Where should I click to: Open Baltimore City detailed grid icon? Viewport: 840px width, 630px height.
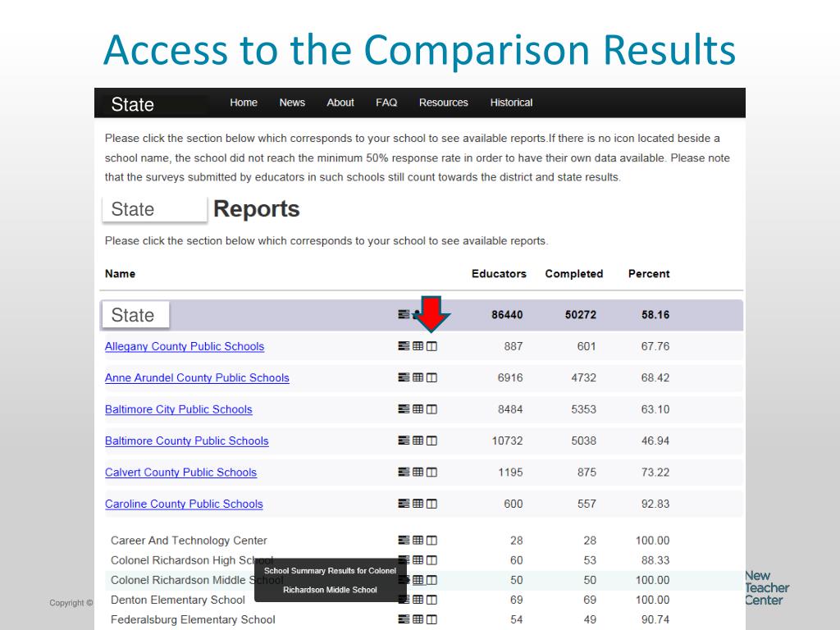418,409
